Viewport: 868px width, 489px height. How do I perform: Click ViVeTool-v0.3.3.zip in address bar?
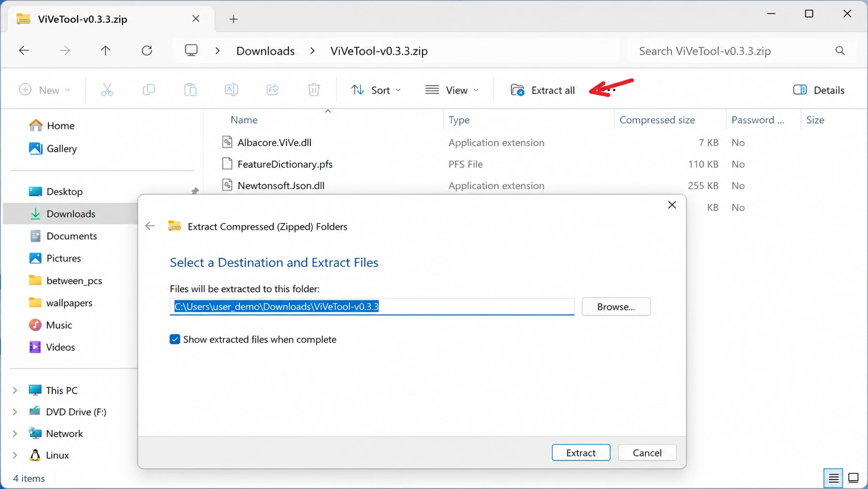click(379, 51)
